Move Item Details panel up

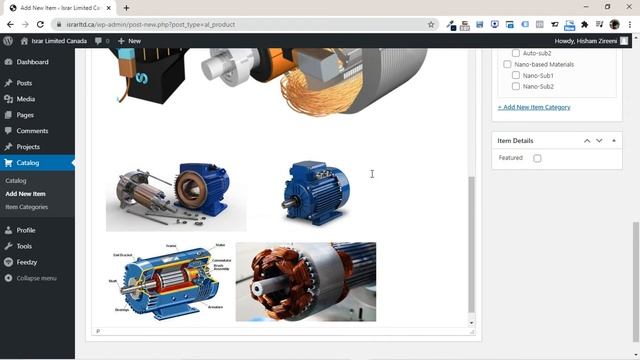(587, 140)
